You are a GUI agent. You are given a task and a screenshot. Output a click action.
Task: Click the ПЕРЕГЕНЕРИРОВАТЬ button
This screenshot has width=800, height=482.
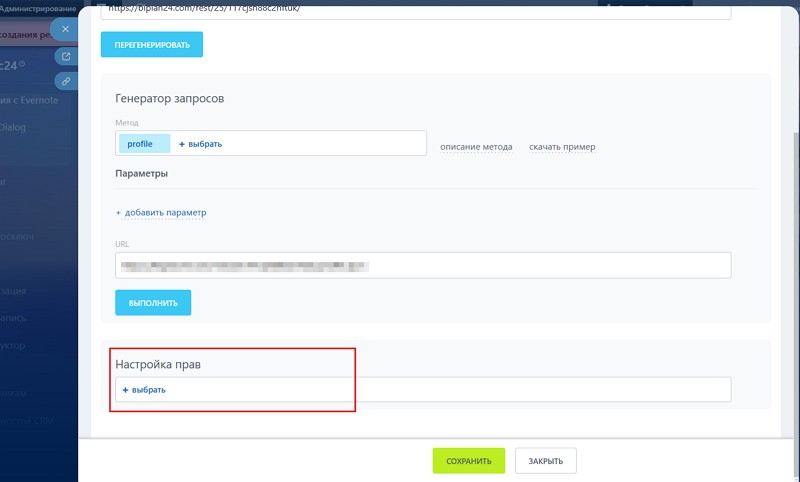152,44
